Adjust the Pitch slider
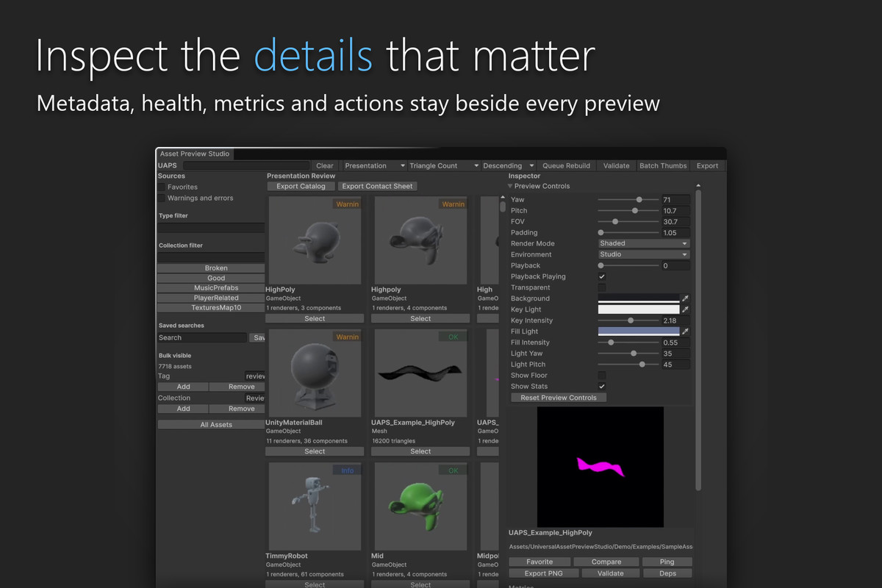Viewport: 882px width, 588px height. [x=628, y=211]
